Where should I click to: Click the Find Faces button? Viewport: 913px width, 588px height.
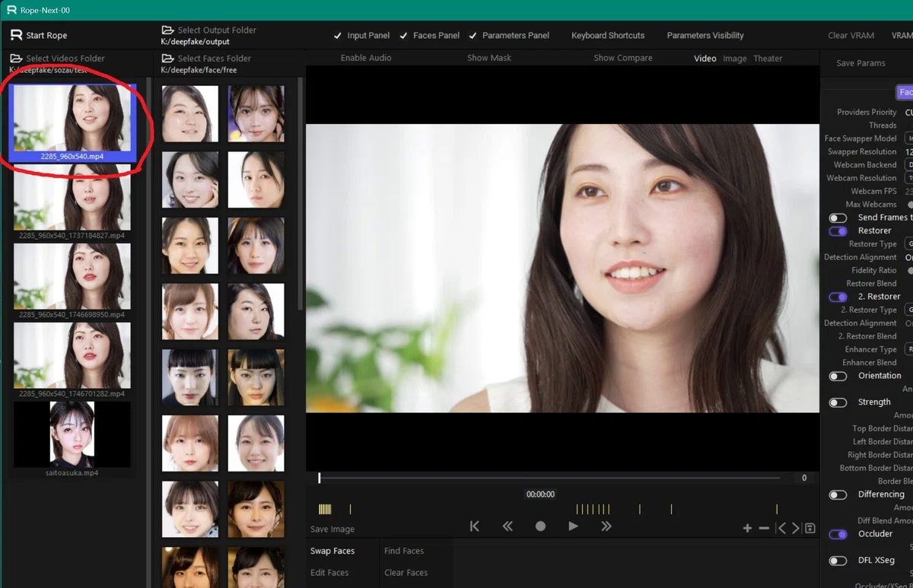coord(404,551)
